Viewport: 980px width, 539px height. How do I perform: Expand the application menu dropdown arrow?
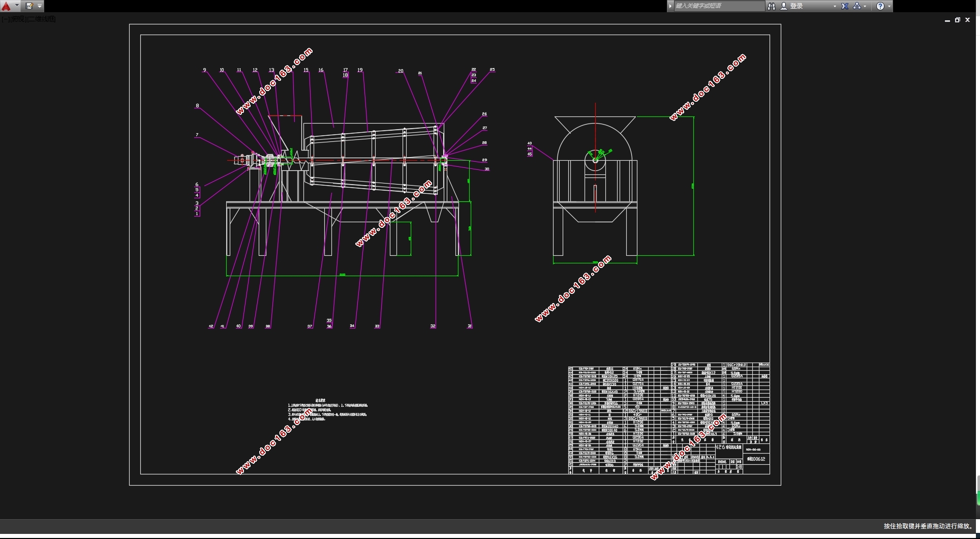click(x=17, y=6)
